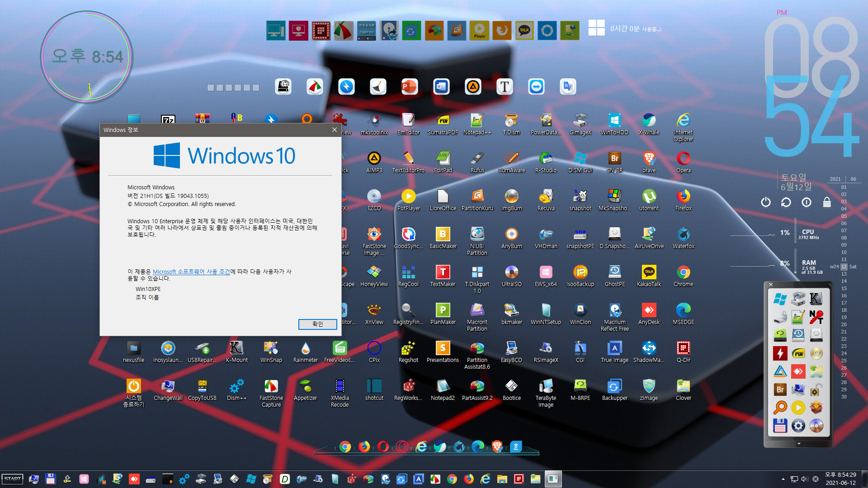The image size is (868, 488).
Task: Launch R-Studio recovery icon
Action: click(546, 162)
